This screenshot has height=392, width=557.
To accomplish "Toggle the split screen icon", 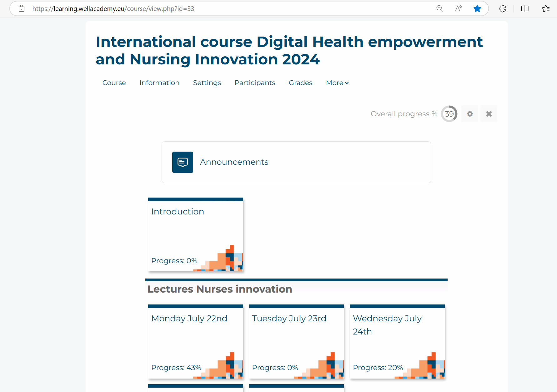I will coord(525,8).
